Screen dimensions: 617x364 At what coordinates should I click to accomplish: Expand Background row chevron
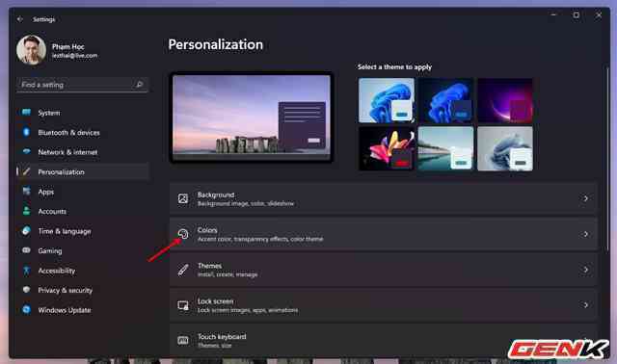585,198
